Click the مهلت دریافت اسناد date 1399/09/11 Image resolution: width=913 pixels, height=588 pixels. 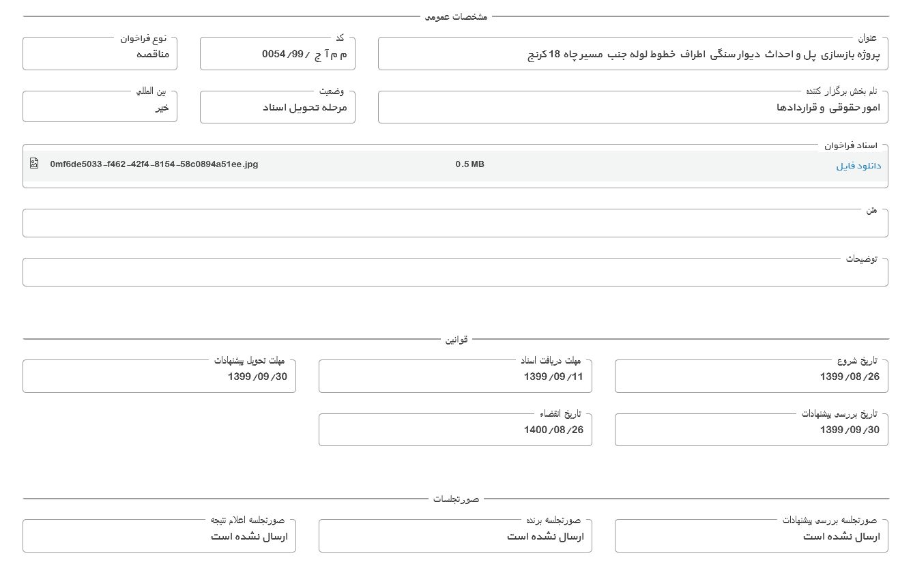tap(553, 377)
